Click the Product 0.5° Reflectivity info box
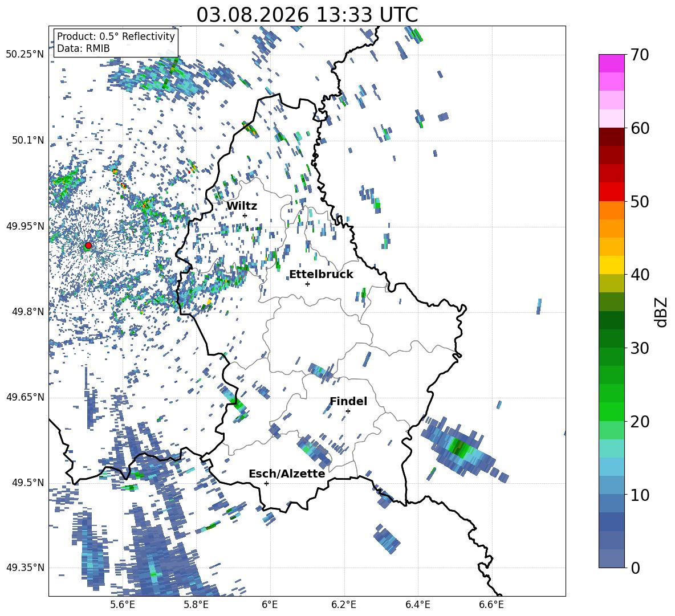675x616 pixels. [x=116, y=42]
